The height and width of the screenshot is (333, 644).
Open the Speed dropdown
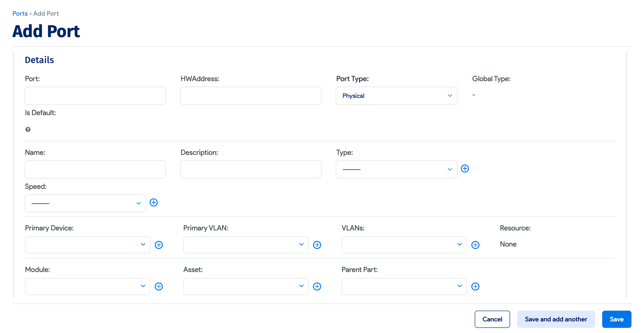click(85, 203)
